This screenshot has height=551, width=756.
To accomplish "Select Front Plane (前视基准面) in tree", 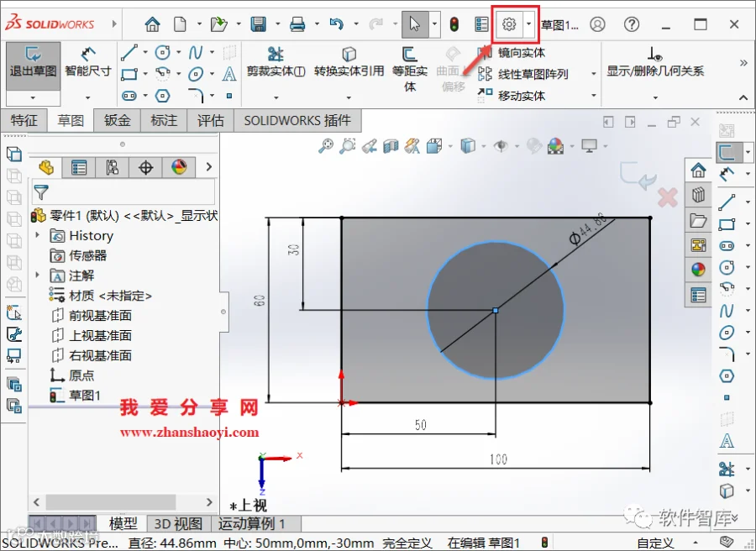I will click(x=91, y=315).
